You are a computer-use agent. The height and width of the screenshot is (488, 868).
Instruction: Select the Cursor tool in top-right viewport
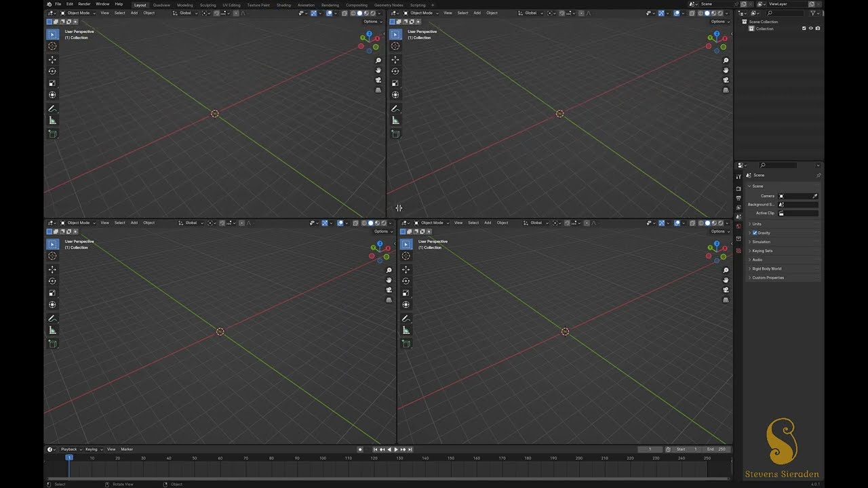click(395, 46)
